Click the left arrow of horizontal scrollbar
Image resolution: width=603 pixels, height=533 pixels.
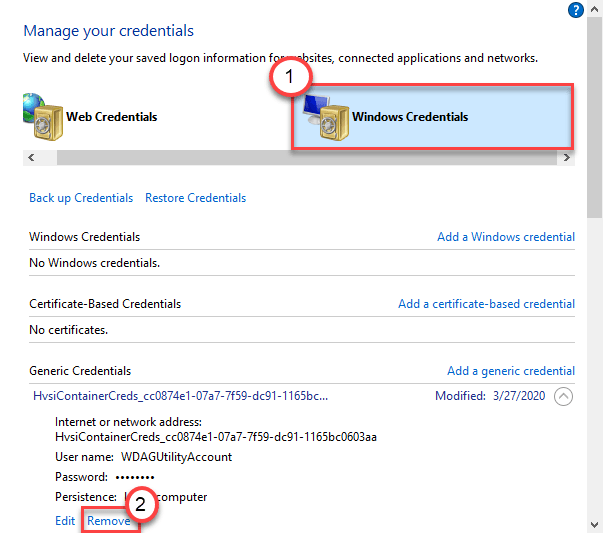coord(32,157)
